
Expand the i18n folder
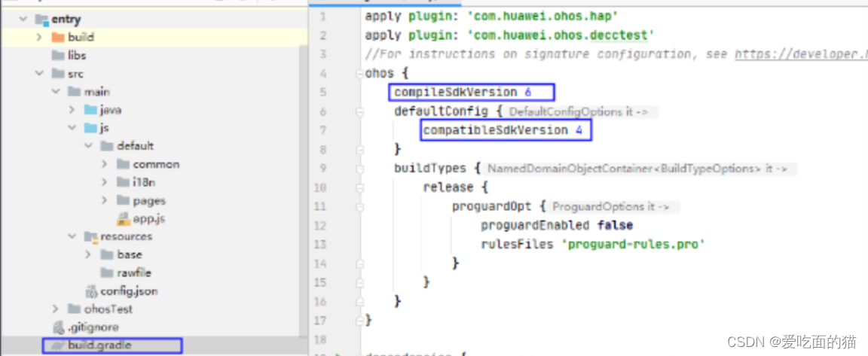pos(105,182)
